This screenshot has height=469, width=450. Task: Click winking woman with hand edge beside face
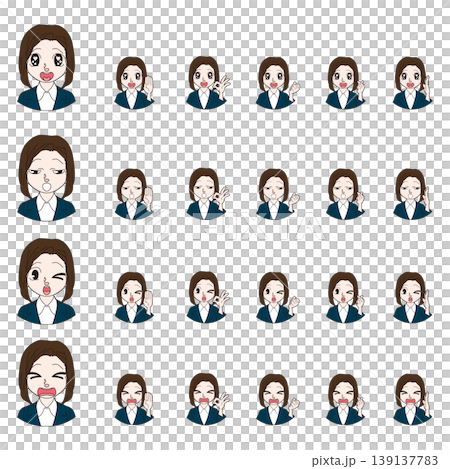[413, 298]
